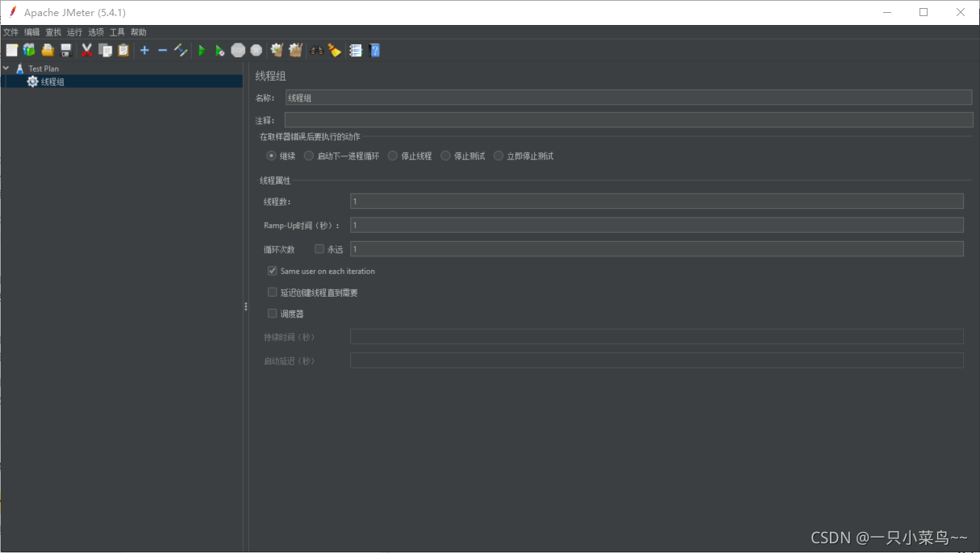Click the Clear results icon
The image size is (980, 553).
point(277,50)
